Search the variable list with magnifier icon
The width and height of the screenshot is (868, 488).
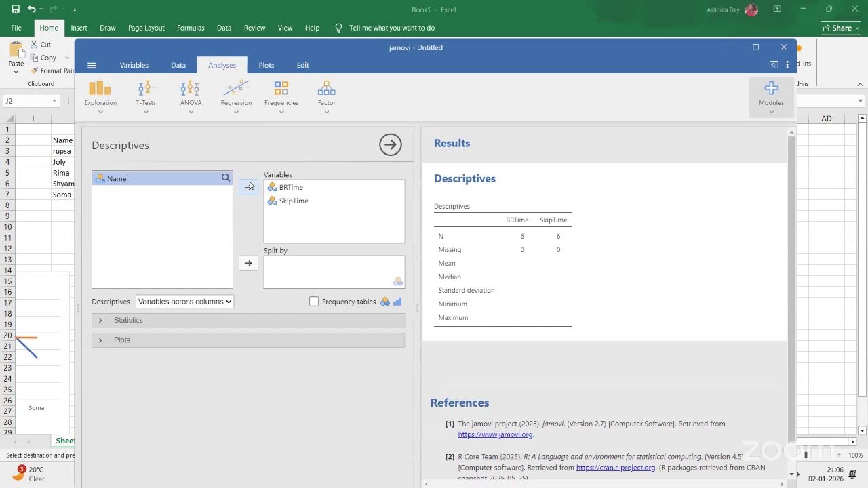[226, 178]
